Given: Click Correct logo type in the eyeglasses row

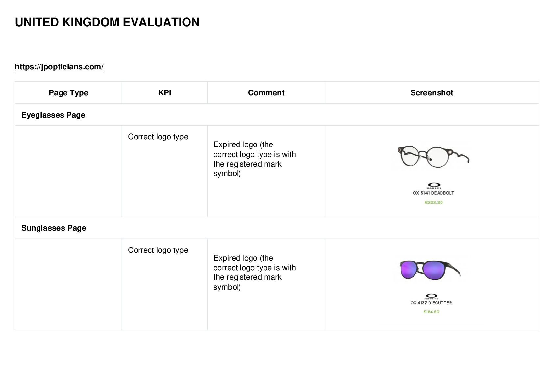Looking at the screenshot, I should 158,137.
